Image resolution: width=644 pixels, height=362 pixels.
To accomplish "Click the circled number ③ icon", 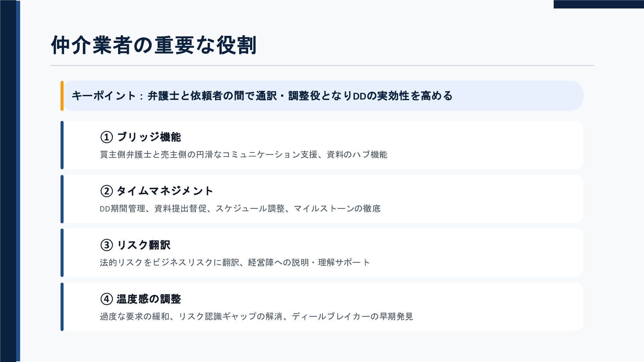I will click(106, 245).
